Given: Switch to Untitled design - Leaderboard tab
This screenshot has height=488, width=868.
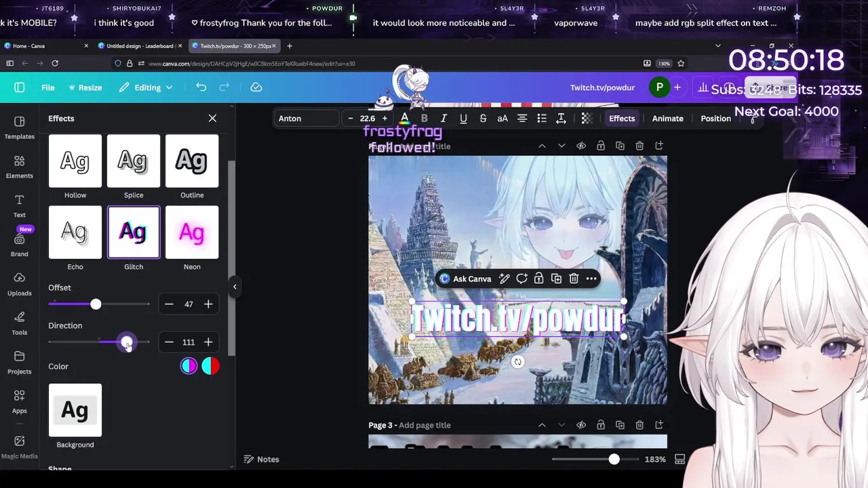Looking at the screenshot, I should [x=139, y=46].
